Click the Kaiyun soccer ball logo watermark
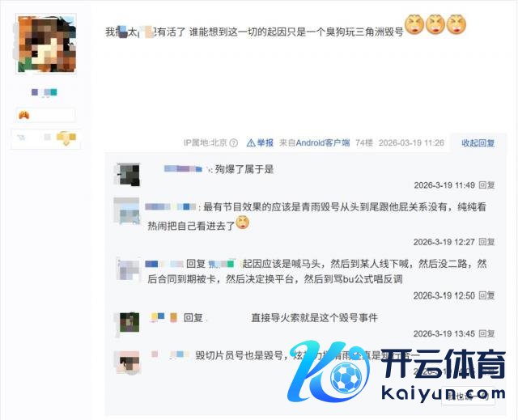This screenshot has height=420, width=518. pyautogui.click(x=346, y=377)
